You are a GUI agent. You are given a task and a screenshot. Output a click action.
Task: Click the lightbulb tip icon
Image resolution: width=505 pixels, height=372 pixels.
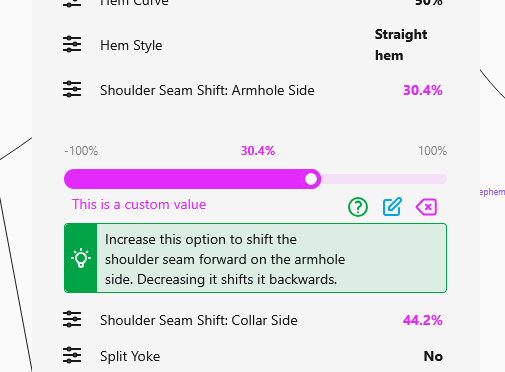[x=81, y=258]
